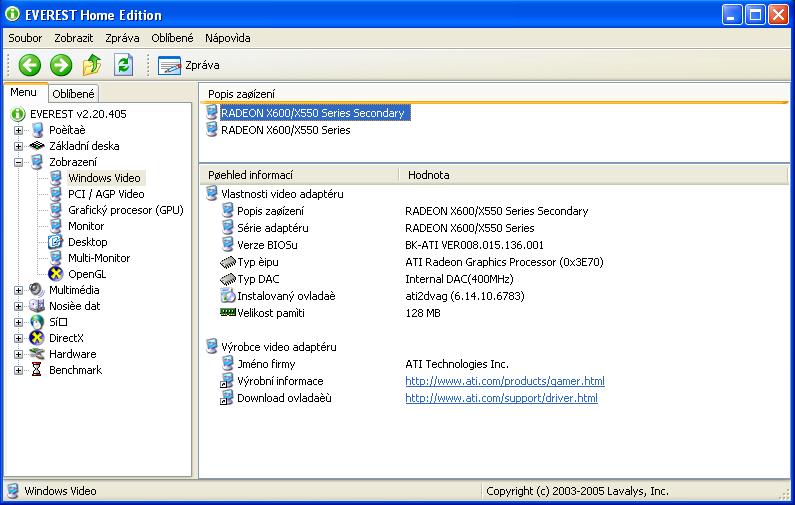Screen dimensions: 795x505
Task: Open the Zpráva report toolbar button
Action: point(189,65)
